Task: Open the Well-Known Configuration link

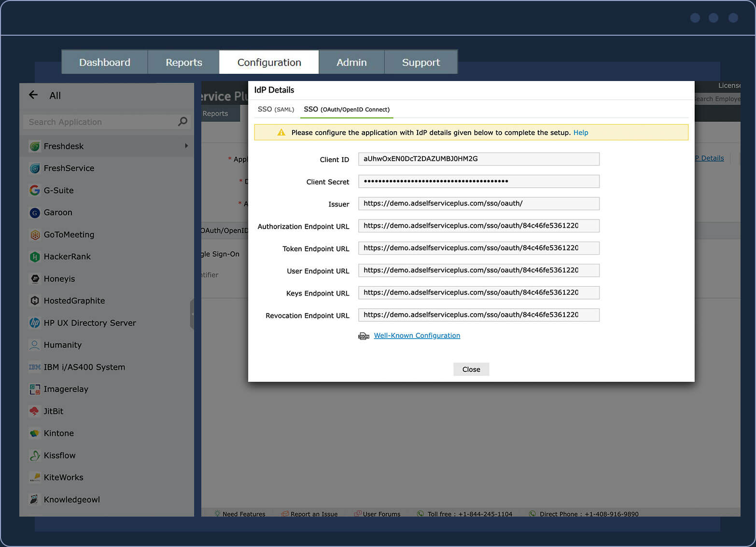Action: 417,335
